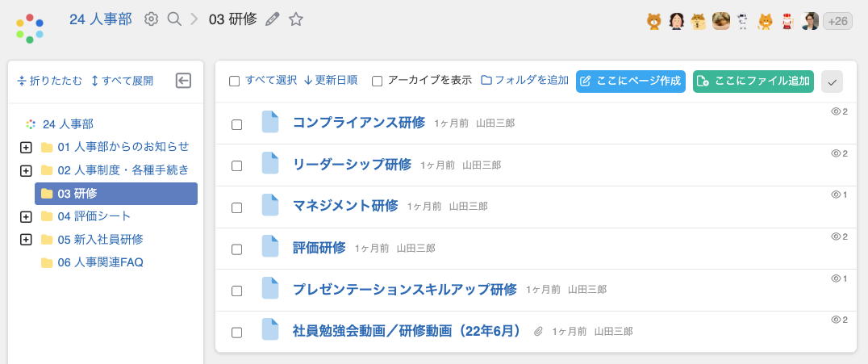Collapse the sidebar with arrow icon
Image resolution: width=868 pixels, height=364 pixels.
[183, 81]
